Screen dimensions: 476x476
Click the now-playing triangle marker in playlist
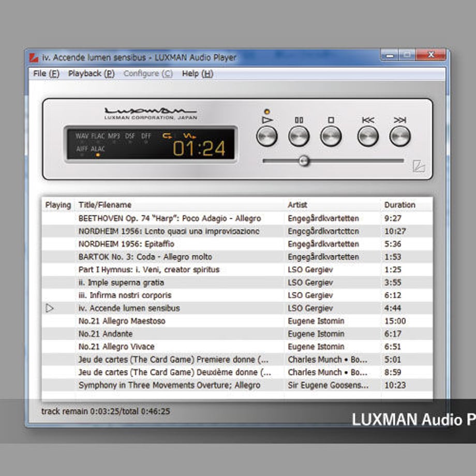click(50, 308)
